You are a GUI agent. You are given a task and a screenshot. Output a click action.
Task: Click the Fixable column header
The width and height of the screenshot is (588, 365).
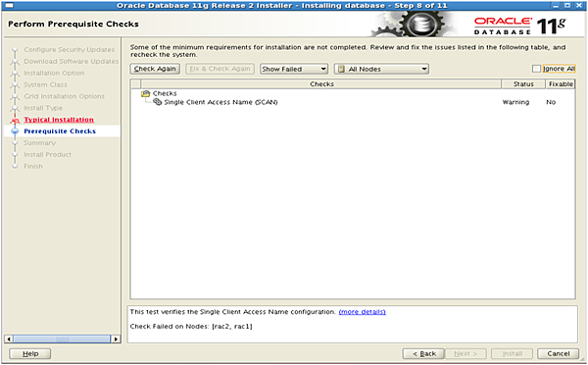tap(561, 84)
